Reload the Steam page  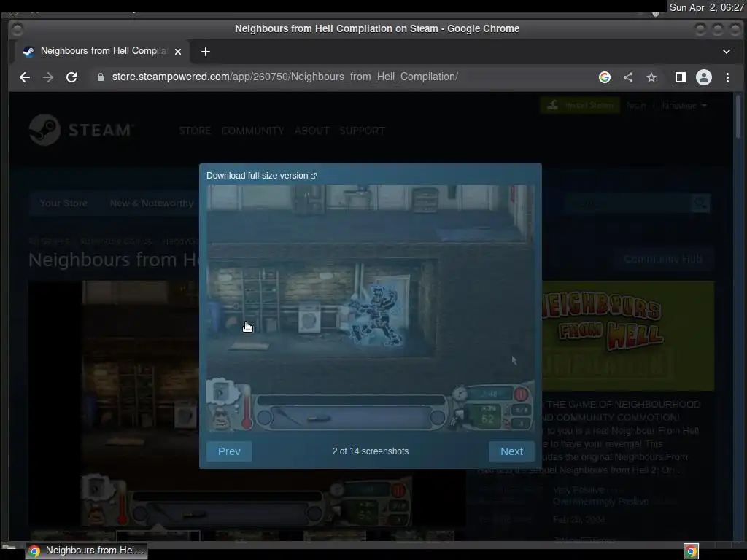coord(71,77)
